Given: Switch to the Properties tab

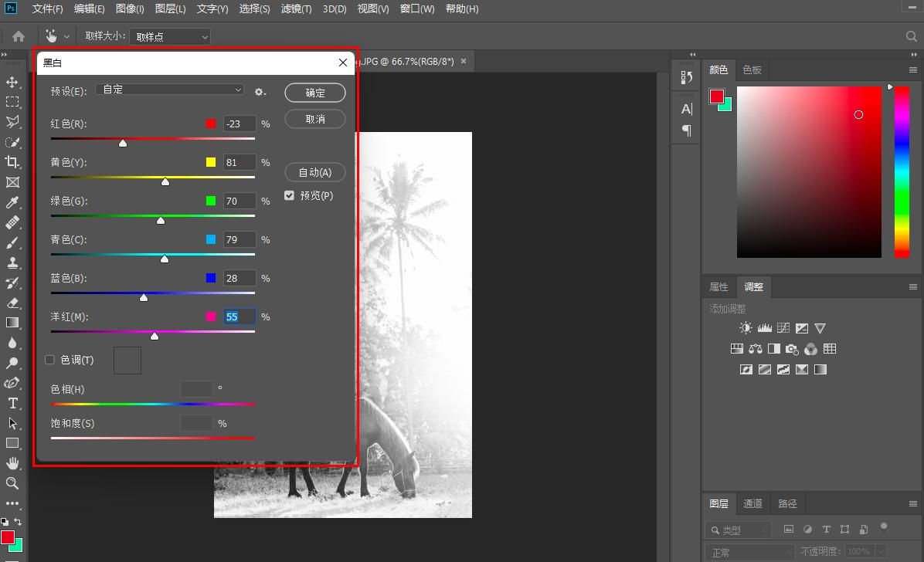Looking at the screenshot, I should coord(718,287).
